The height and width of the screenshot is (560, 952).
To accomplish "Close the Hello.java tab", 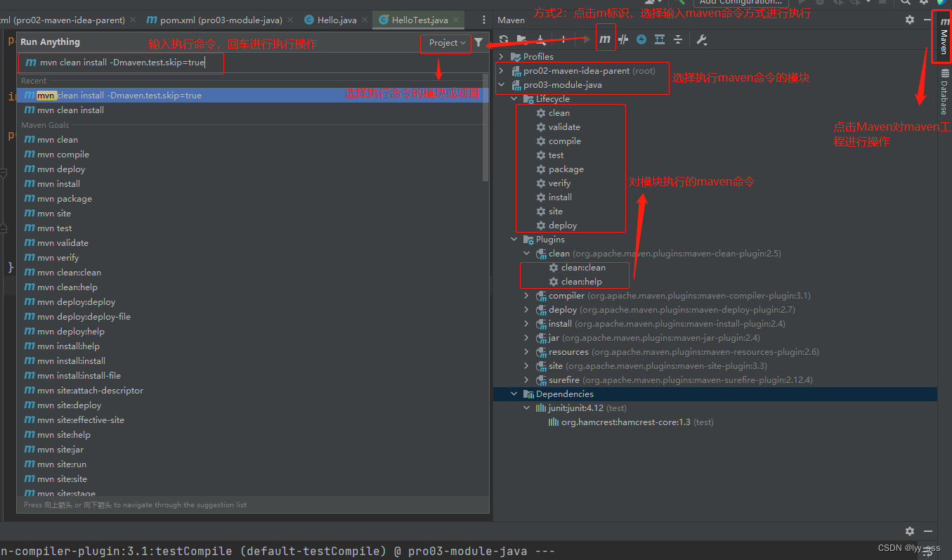I will click(x=365, y=20).
